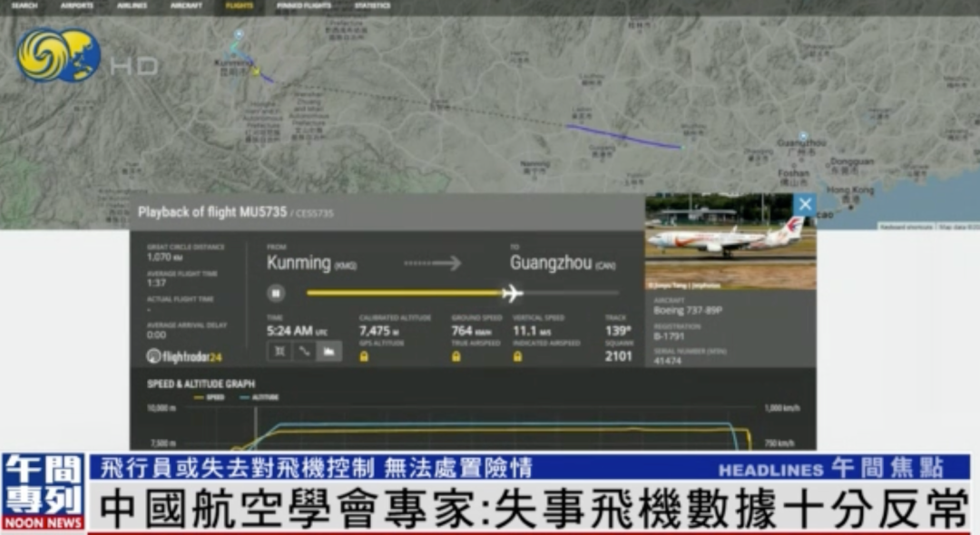The image size is (980, 535).
Task: Toggle the flight path line button
Action: click(x=304, y=352)
